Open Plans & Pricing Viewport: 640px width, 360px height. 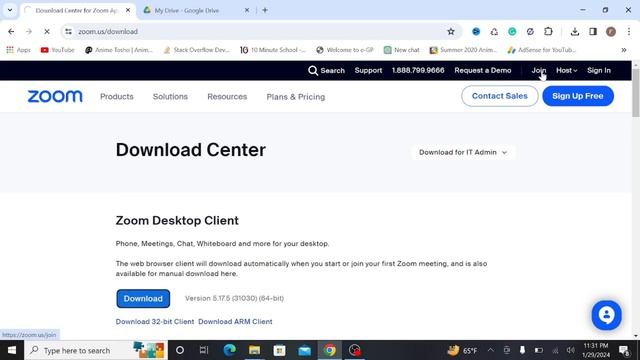point(296,97)
